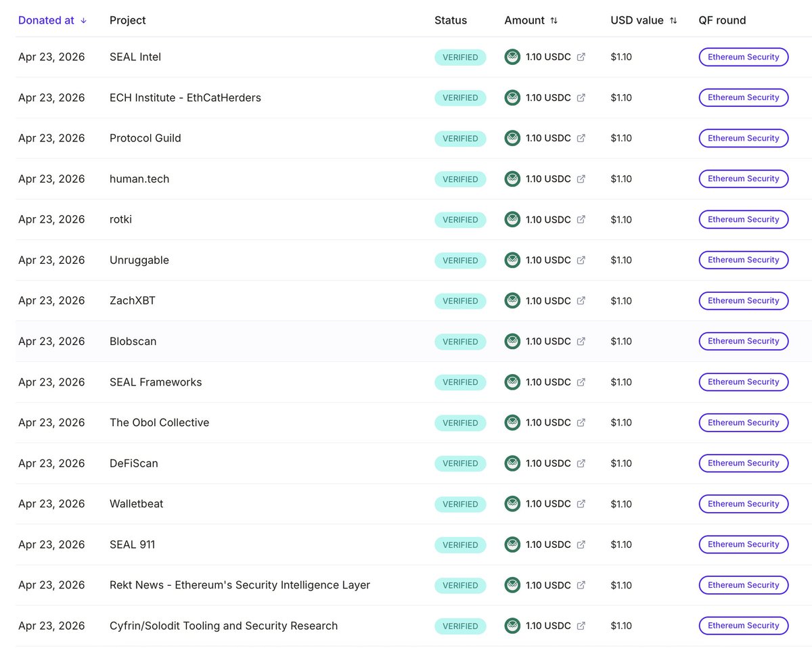The width and height of the screenshot is (812, 648).
Task: Open transaction link icon in Protocol Guild row
Action: tap(581, 138)
